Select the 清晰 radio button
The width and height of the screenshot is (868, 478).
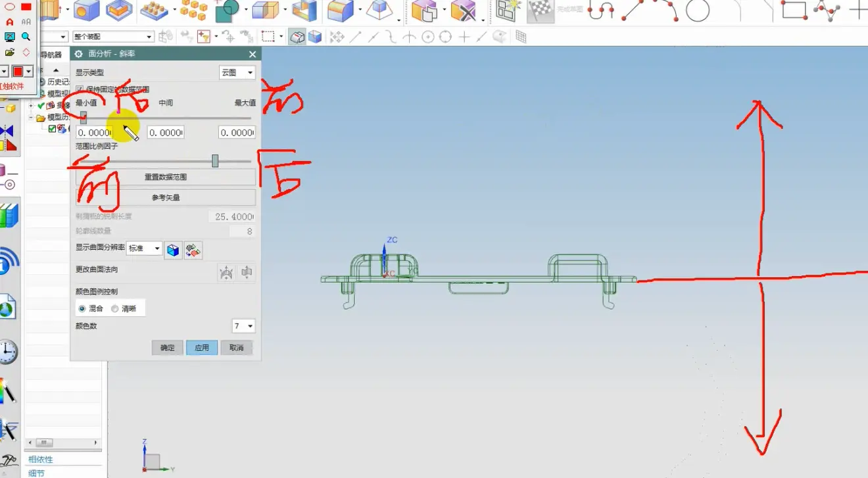click(115, 308)
